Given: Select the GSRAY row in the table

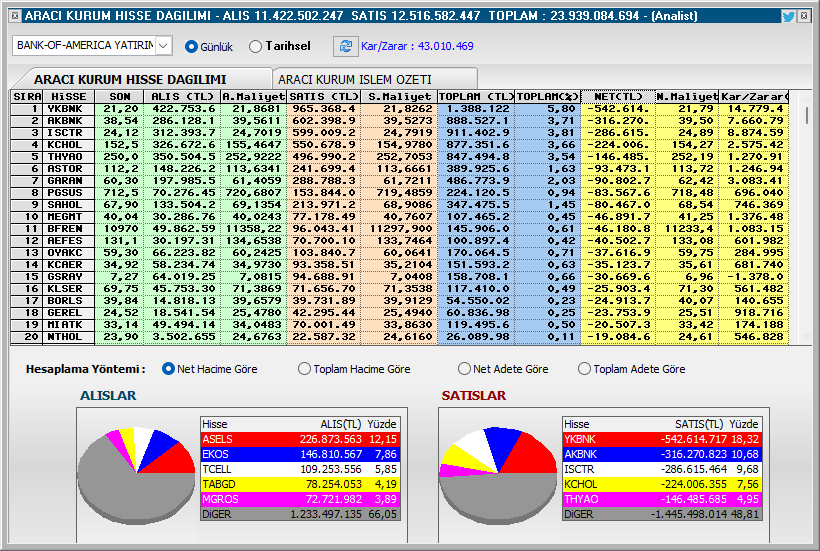Looking at the screenshot, I should click(400, 277).
